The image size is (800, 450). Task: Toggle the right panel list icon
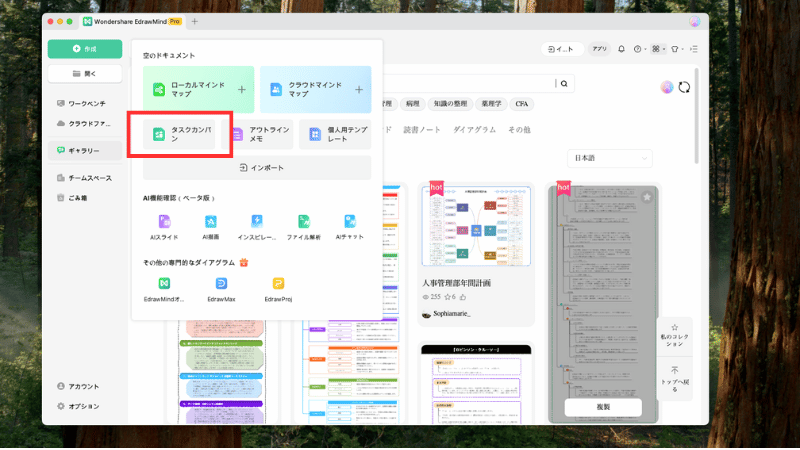tap(694, 49)
